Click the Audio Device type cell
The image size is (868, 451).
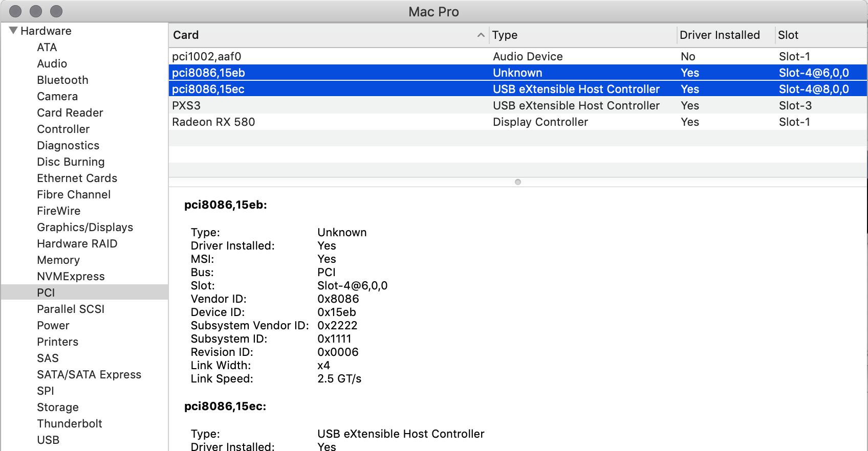click(x=528, y=57)
